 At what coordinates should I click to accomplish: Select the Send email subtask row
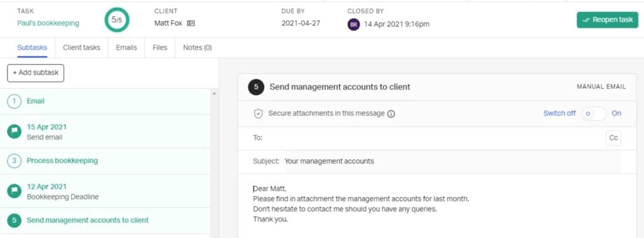[105, 132]
